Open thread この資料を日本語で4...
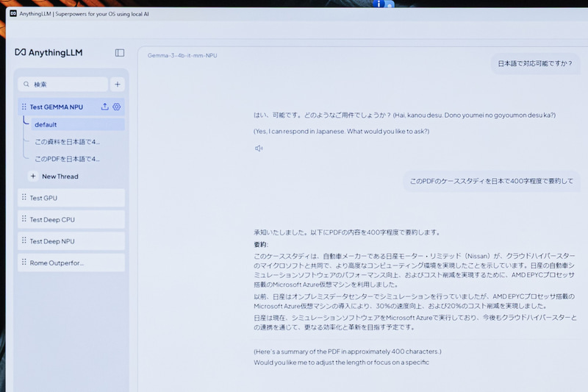 click(68, 142)
